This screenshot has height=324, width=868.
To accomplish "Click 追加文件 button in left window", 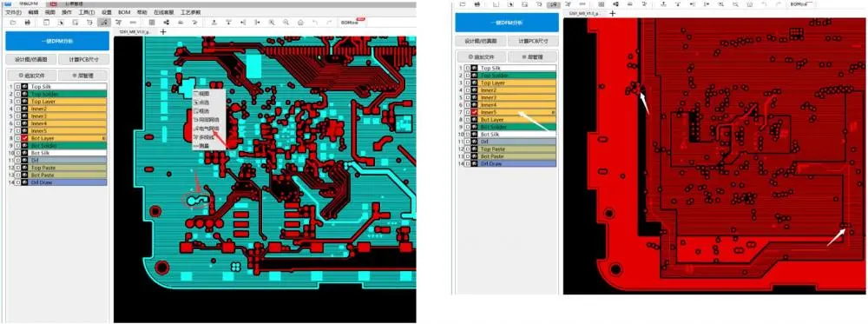I will click(x=31, y=76).
